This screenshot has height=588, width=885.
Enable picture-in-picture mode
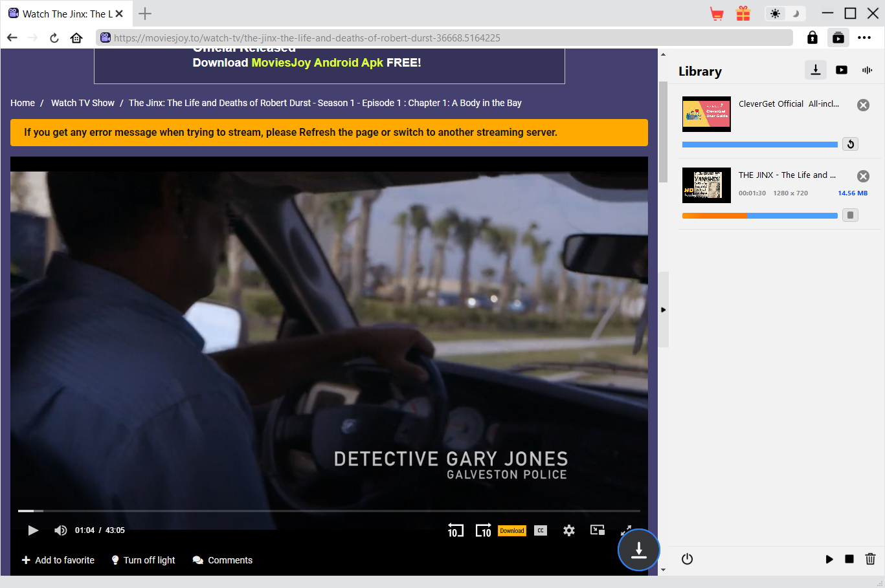[x=598, y=530]
